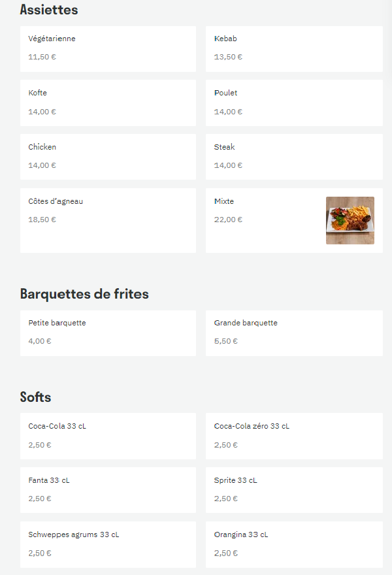
Task: Open the Mixte dish photo thumbnail
Action: (x=350, y=220)
